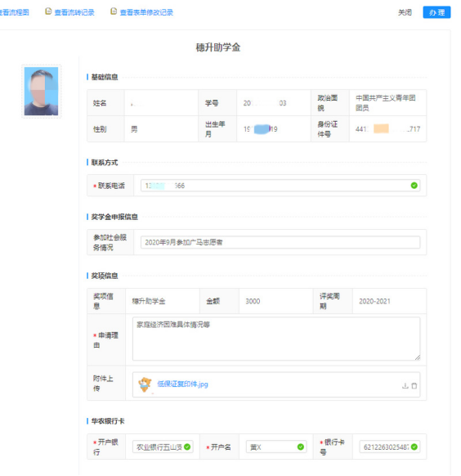Click document icon beside 查看流转记录

(x=48, y=11)
